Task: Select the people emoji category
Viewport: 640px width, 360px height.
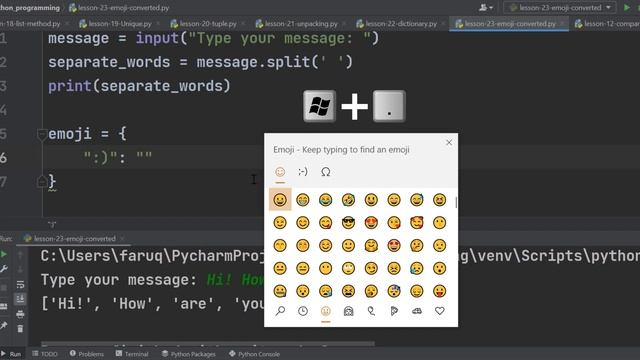Action: (348, 311)
